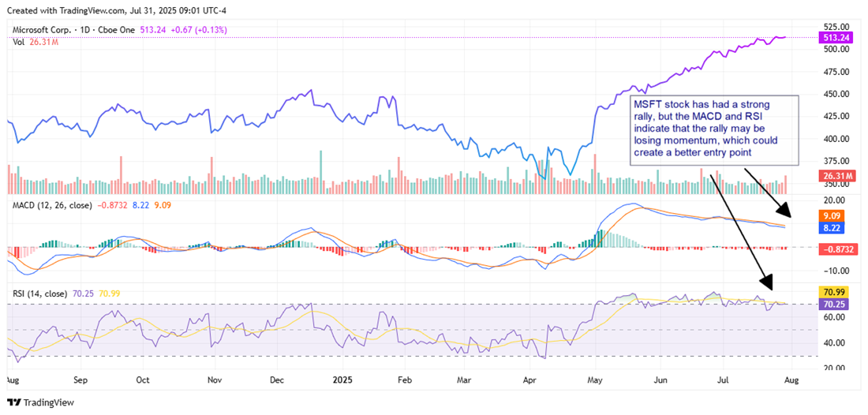Select the MSFT rally annotation text box
This screenshot has width=868, height=415.
click(x=713, y=130)
